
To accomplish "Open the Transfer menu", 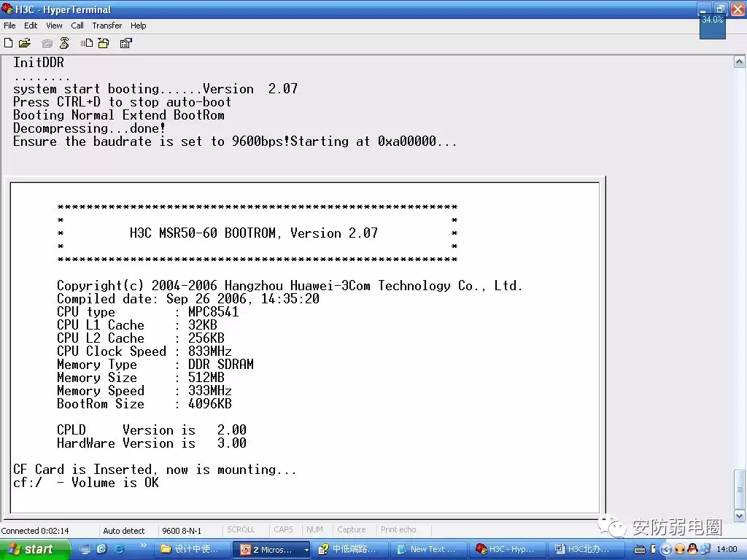I will click(x=107, y=26).
